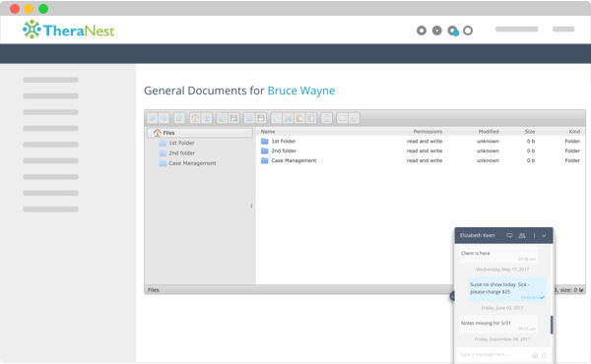Image resolution: width=591 pixels, height=364 pixels.
Task: Sort by the Kind column header
Action: [x=574, y=132]
